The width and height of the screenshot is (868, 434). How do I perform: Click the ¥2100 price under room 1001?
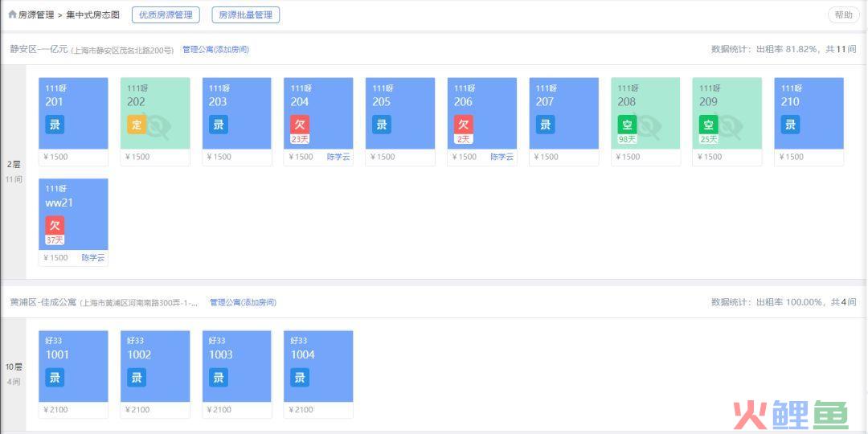pos(56,410)
